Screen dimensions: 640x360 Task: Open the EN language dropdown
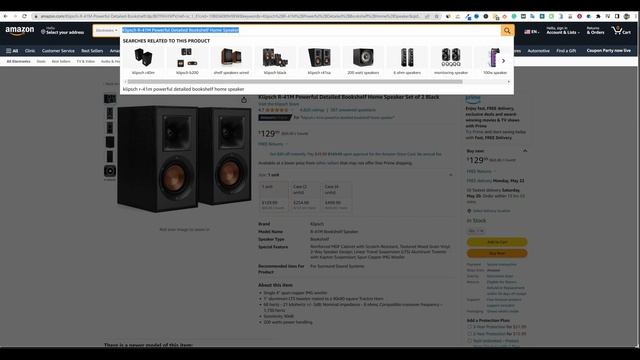(x=531, y=31)
